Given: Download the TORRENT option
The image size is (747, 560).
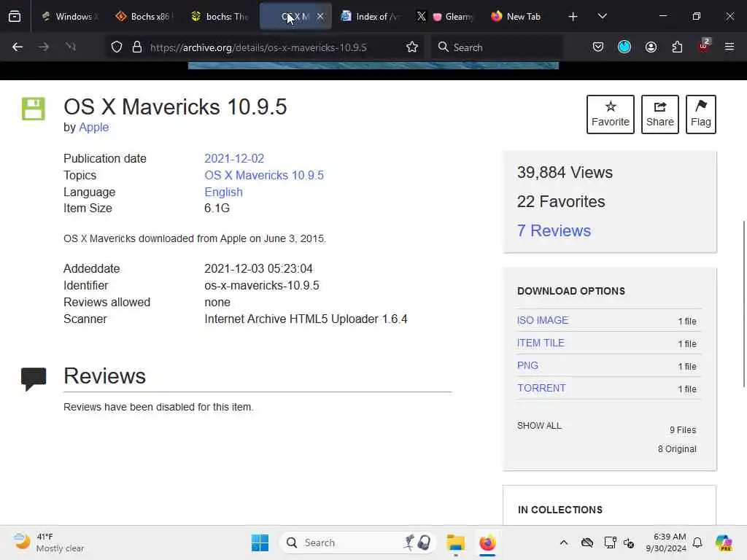Looking at the screenshot, I should [x=542, y=388].
